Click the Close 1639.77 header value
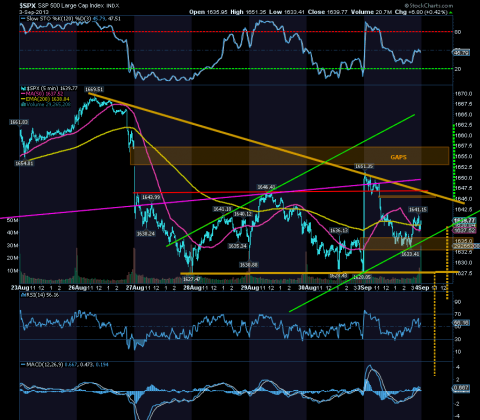 pos(327,12)
